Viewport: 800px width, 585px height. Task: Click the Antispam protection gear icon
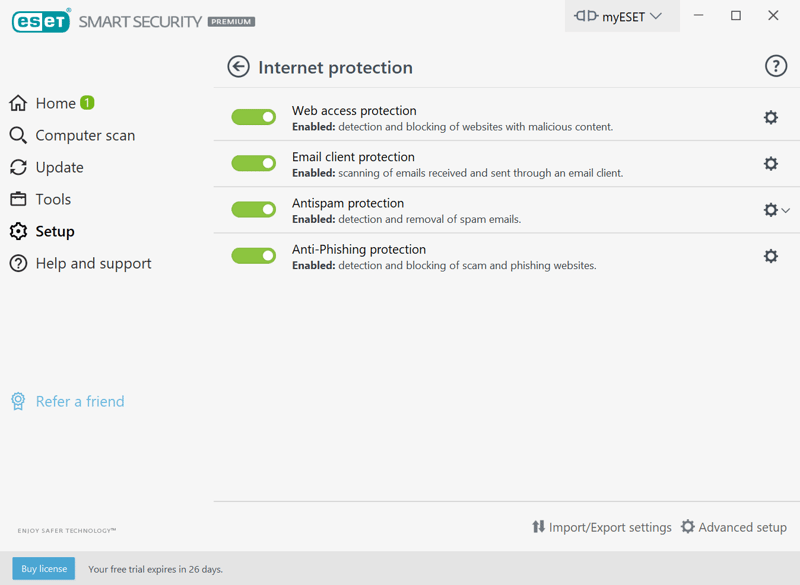[x=770, y=210]
